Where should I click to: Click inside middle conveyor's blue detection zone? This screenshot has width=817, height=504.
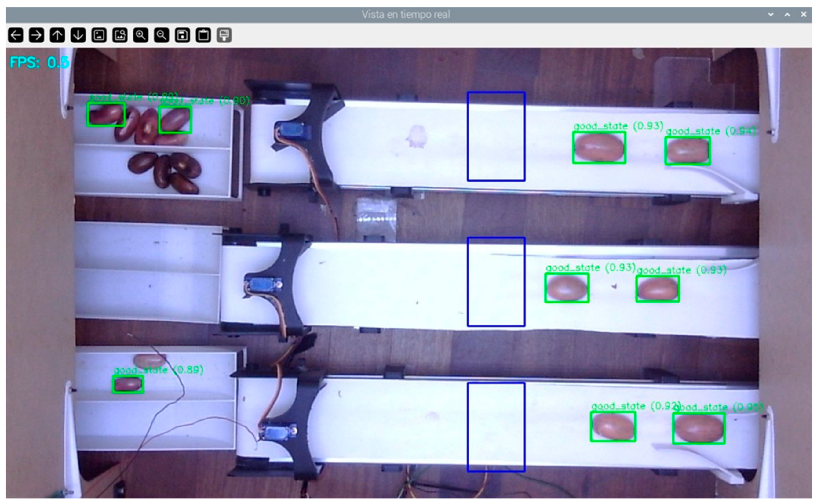[x=496, y=282]
